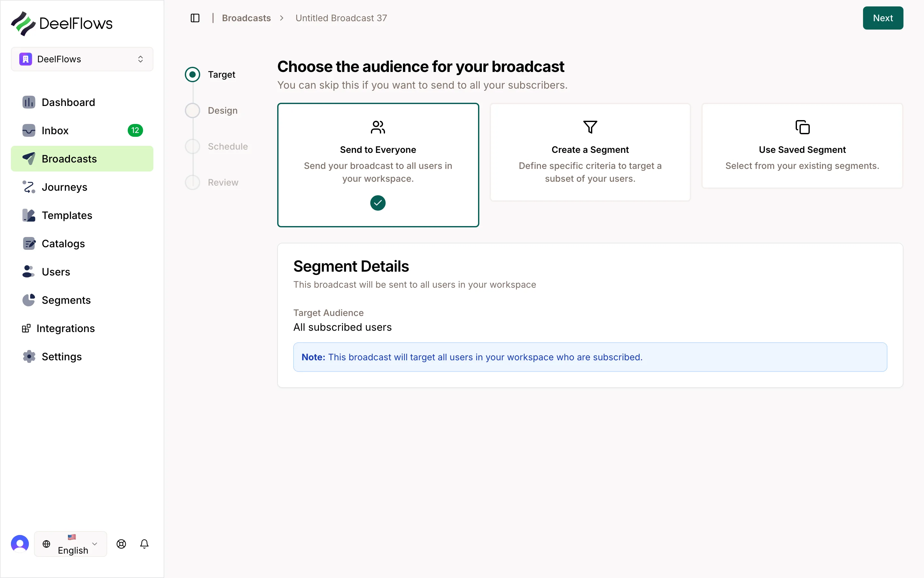Viewport: 924px width, 578px height.
Task: Go to the Review step
Action: coord(212,182)
